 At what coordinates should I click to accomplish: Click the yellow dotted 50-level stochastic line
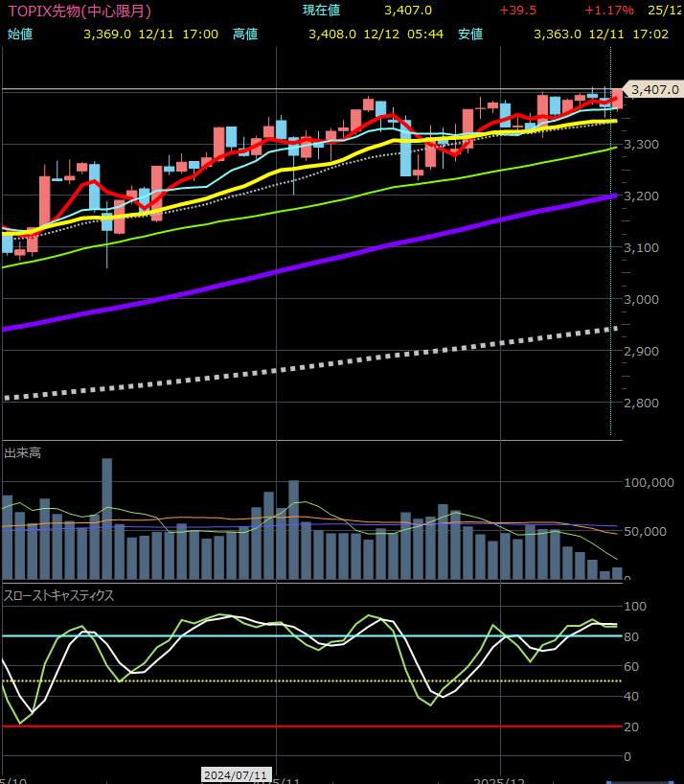tap(287, 681)
